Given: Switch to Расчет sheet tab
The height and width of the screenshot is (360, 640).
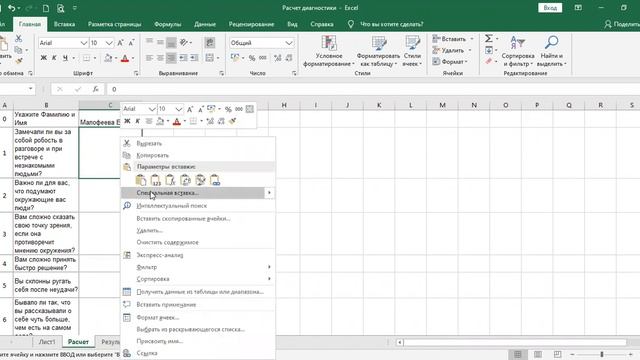Looking at the screenshot, I should pyautogui.click(x=78, y=342).
